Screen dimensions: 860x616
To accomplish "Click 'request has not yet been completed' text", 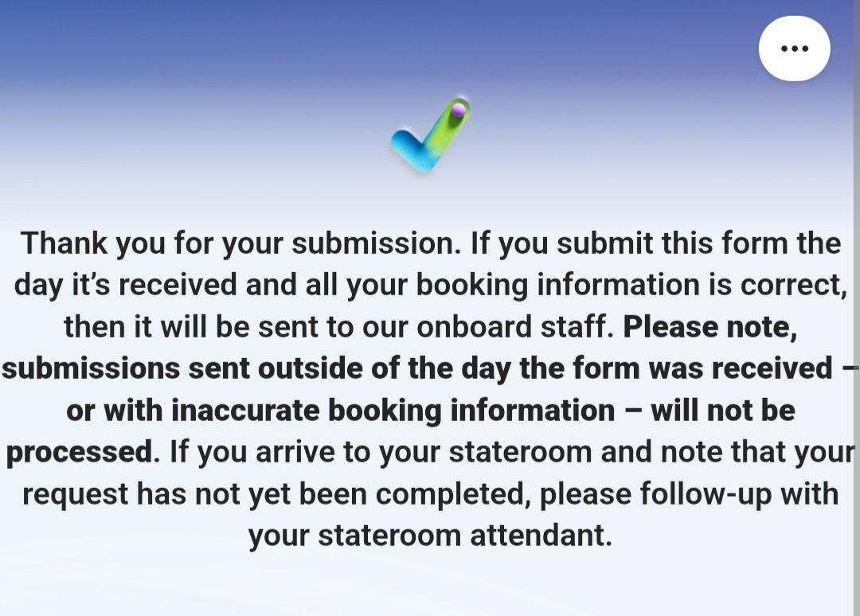I will tap(276, 494).
